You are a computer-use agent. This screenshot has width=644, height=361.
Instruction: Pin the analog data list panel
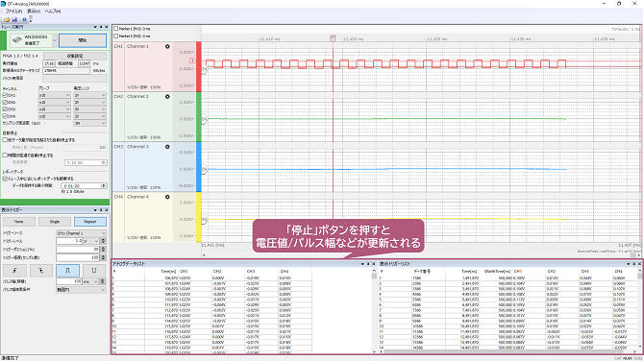[368, 264]
